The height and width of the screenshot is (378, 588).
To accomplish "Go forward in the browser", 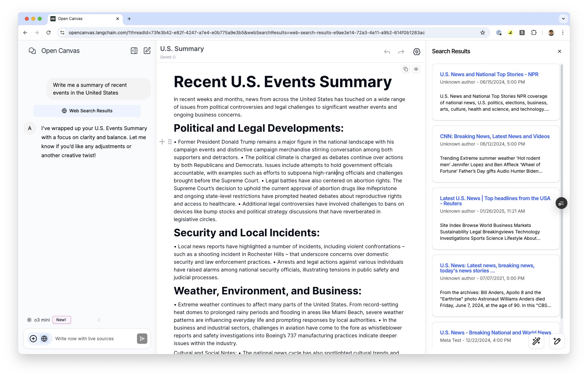I will [x=37, y=33].
